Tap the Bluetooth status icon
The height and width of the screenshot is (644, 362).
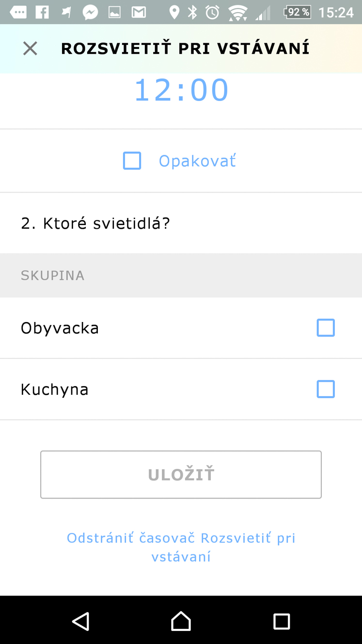pos(192,12)
